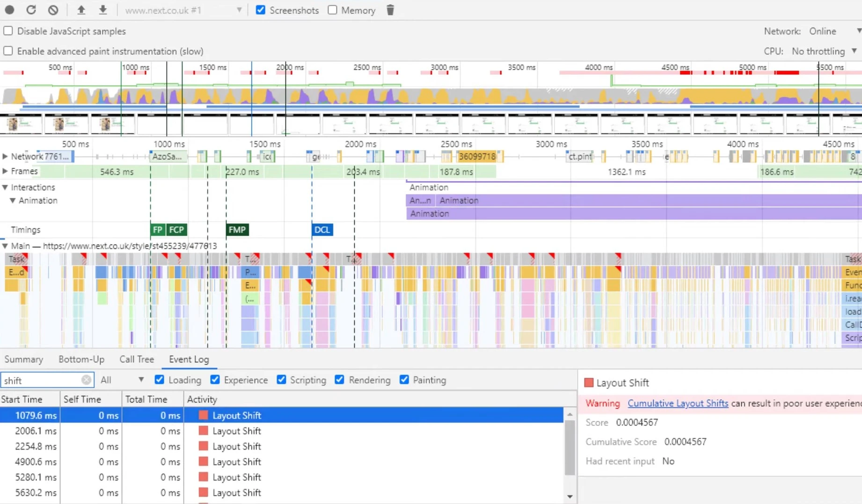Image resolution: width=862 pixels, height=504 pixels.
Task: Open the www.next.co.uk #1 recording dropdown
Action: [183, 10]
